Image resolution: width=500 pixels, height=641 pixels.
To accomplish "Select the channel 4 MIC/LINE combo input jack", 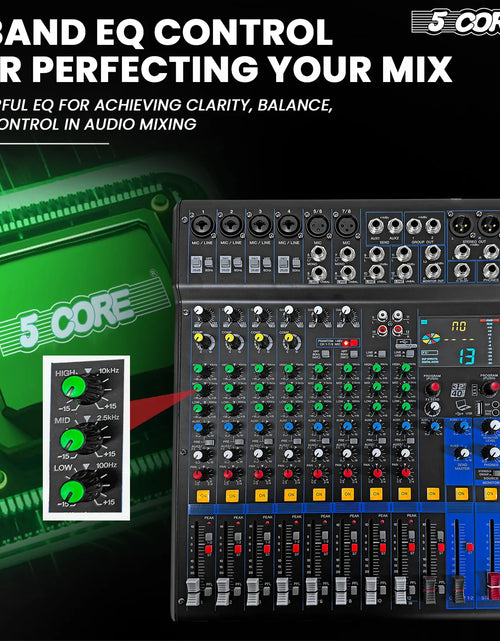I will point(289,226).
